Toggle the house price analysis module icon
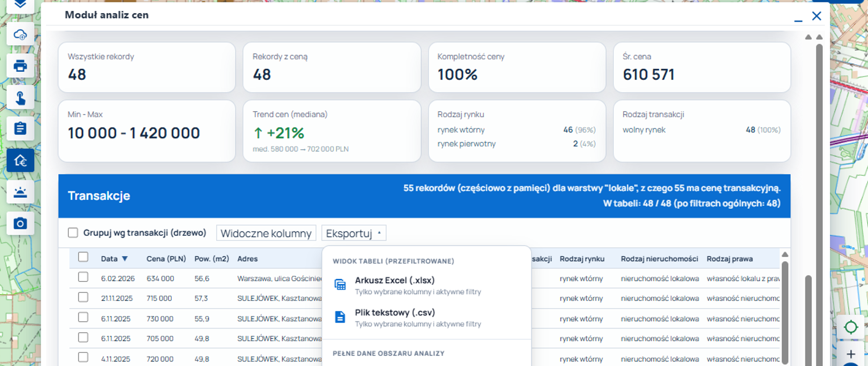 point(20,160)
